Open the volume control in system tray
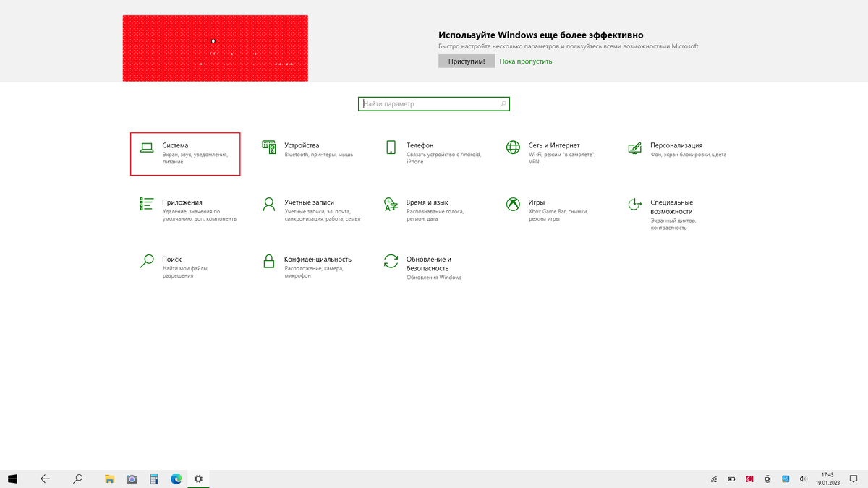The image size is (868, 488). tap(803, 479)
